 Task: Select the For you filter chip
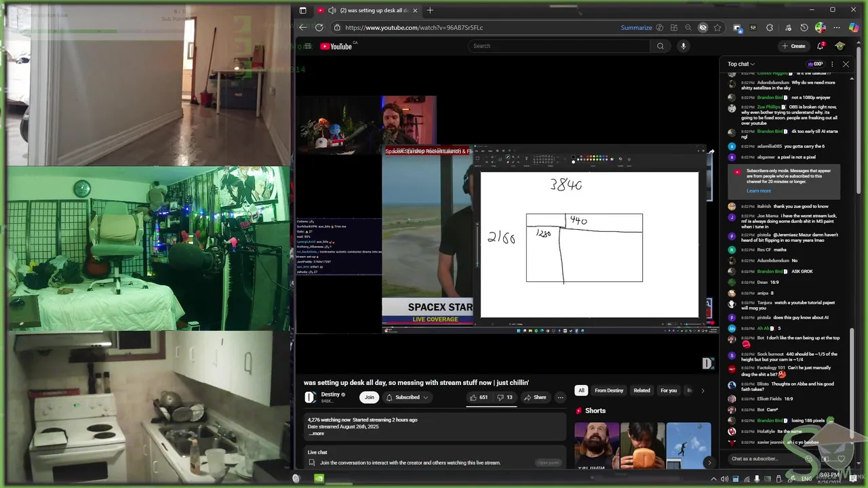point(669,390)
